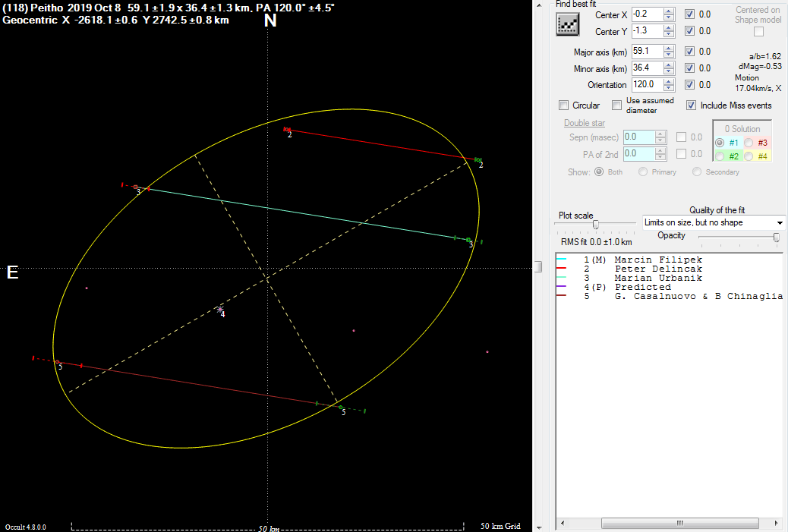Screen dimensions: 788x532
Task: Click the observer list's horizontal scrollbar thumb
Action: [680, 523]
